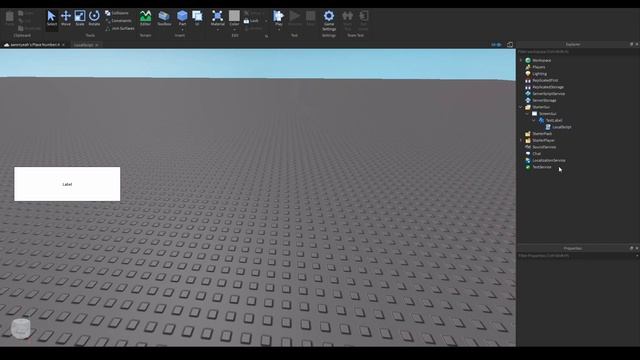Viewport: 640px width, 360px height.
Task: Expand the Workspace node
Action: click(x=521, y=60)
